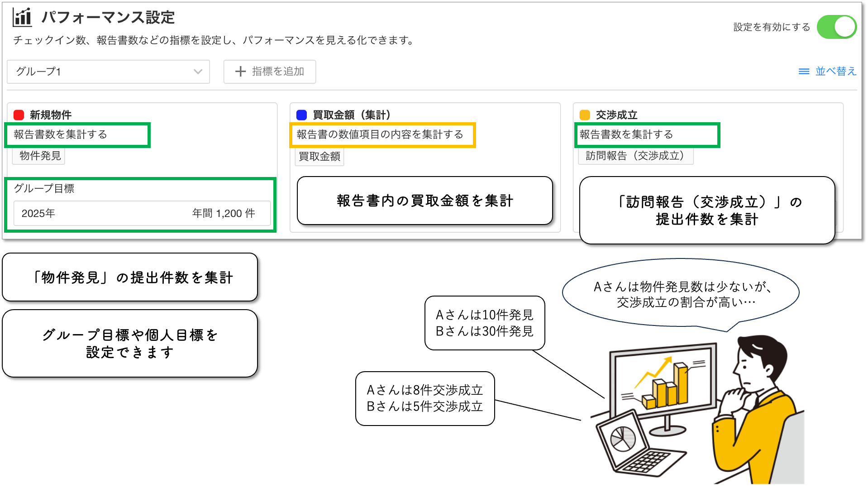Click the 並べ替え link
Viewport: 868px width, 488px height.
click(x=835, y=72)
